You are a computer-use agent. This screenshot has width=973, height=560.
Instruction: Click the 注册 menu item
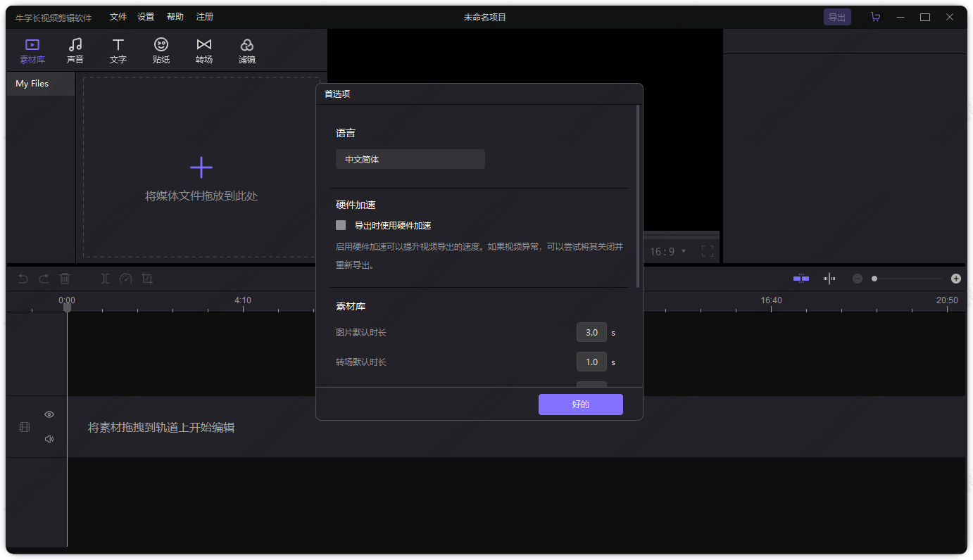point(205,17)
